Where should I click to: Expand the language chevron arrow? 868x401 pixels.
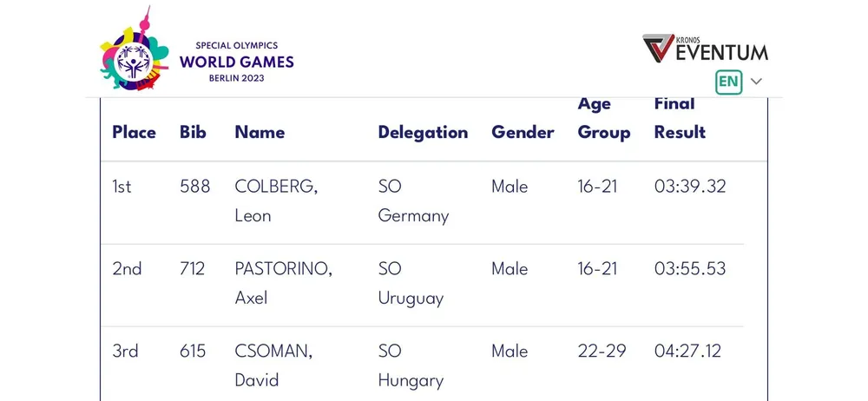coord(756,82)
